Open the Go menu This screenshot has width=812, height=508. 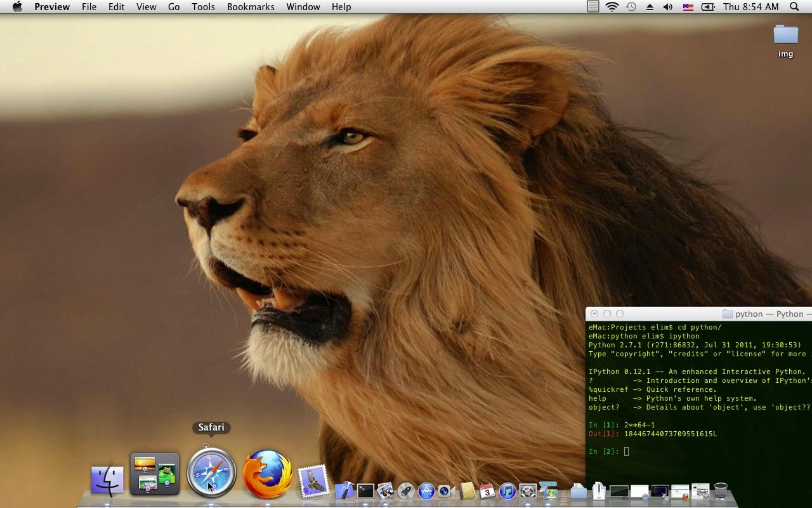[x=174, y=7]
